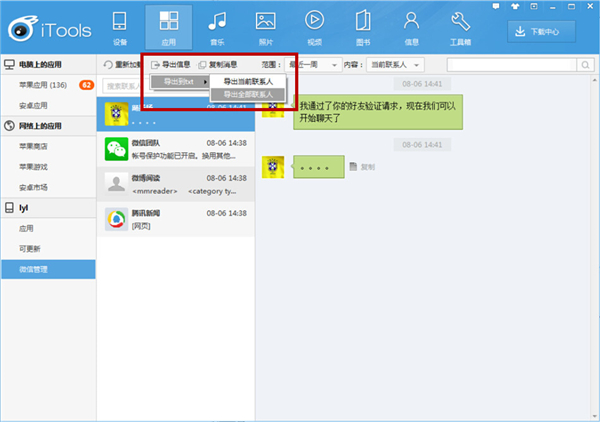Click the green bubble with dots message
This screenshot has width=600, height=422.
pos(318,167)
